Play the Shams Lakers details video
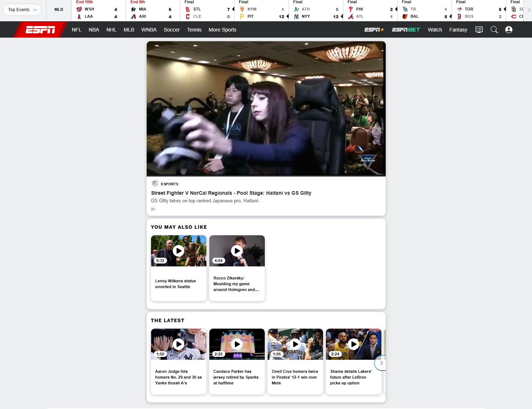Screen dimensions: 532x409 353,344
